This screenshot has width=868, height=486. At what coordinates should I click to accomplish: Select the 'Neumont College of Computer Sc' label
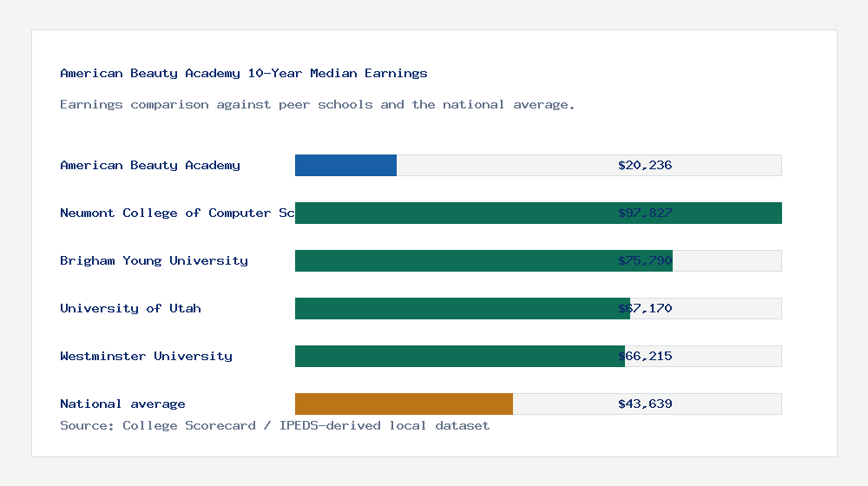coord(177,213)
